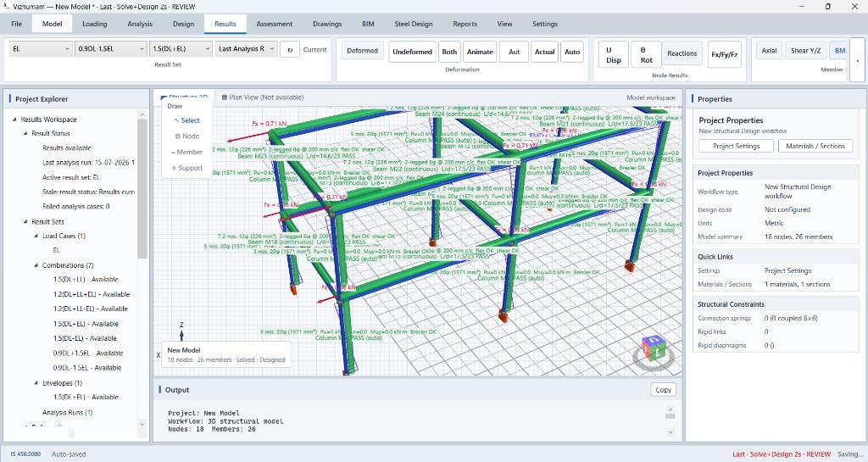Open the Last Analysis R dropdown
Viewport: 868px width, 462px height.
[246, 48]
